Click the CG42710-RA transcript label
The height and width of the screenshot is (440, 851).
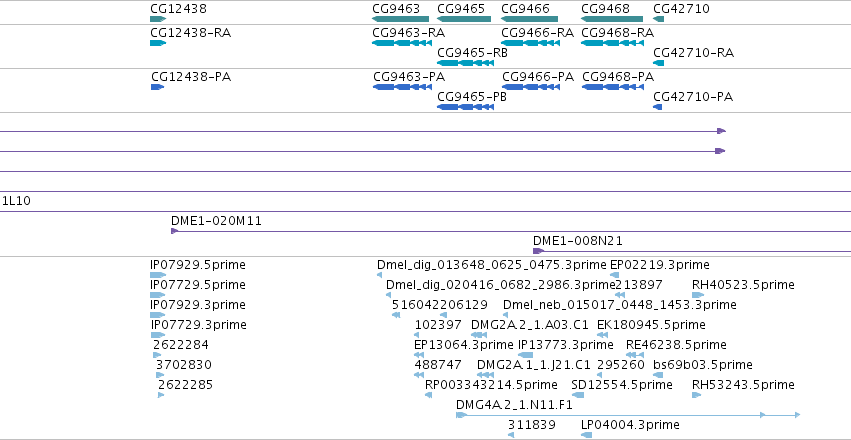tap(694, 53)
